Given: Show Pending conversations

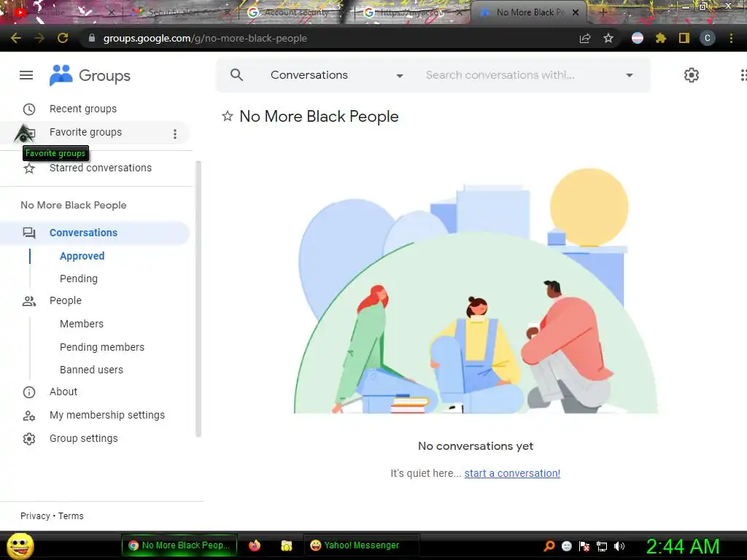Looking at the screenshot, I should [79, 279].
